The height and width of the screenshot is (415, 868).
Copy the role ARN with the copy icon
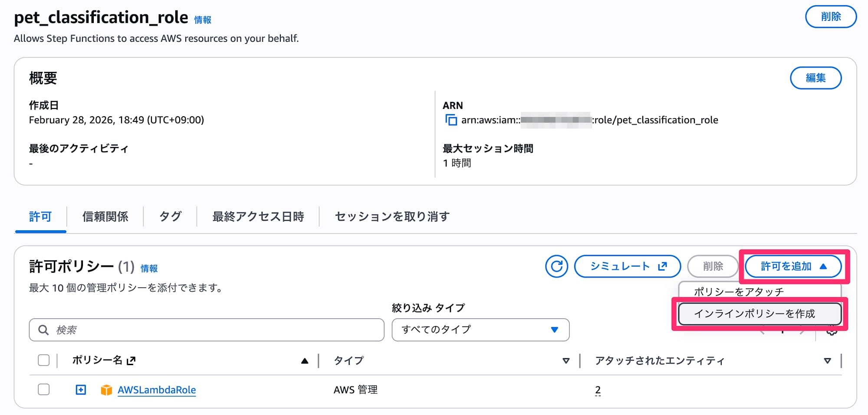point(451,120)
